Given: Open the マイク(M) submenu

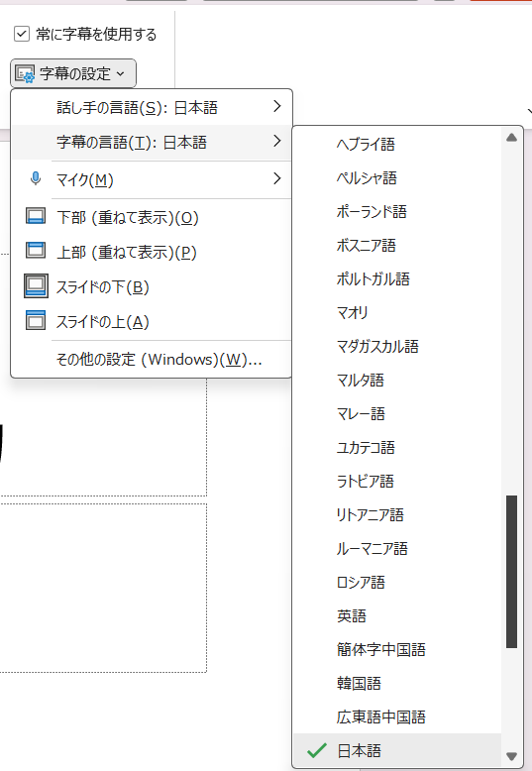Looking at the screenshot, I should coord(152,179).
